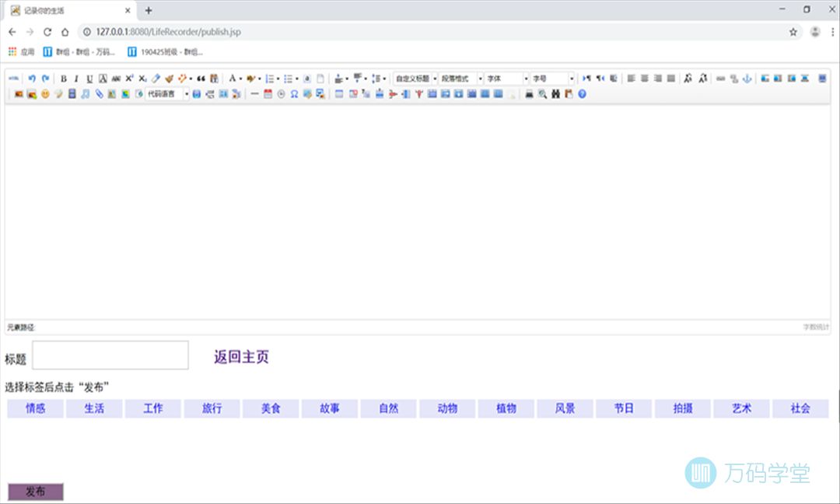
Task: Toggle HTML source view icon
Action: point(14,79)
